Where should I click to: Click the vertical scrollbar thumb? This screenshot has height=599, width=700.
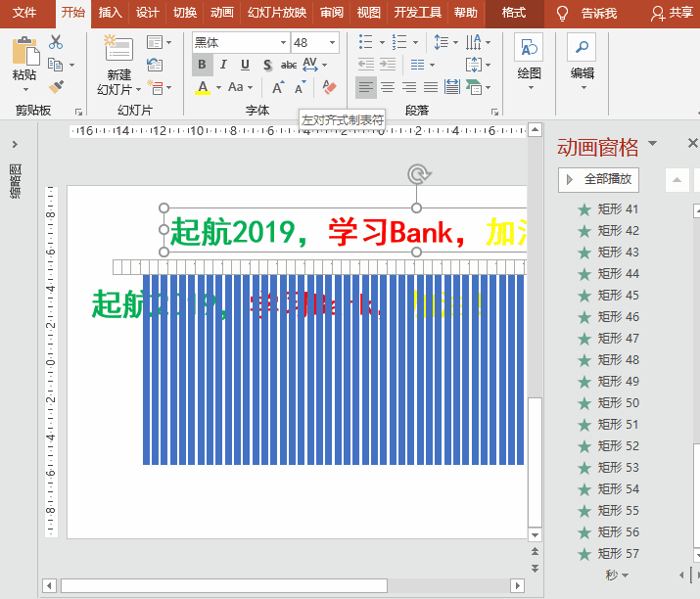coord(535,462)
